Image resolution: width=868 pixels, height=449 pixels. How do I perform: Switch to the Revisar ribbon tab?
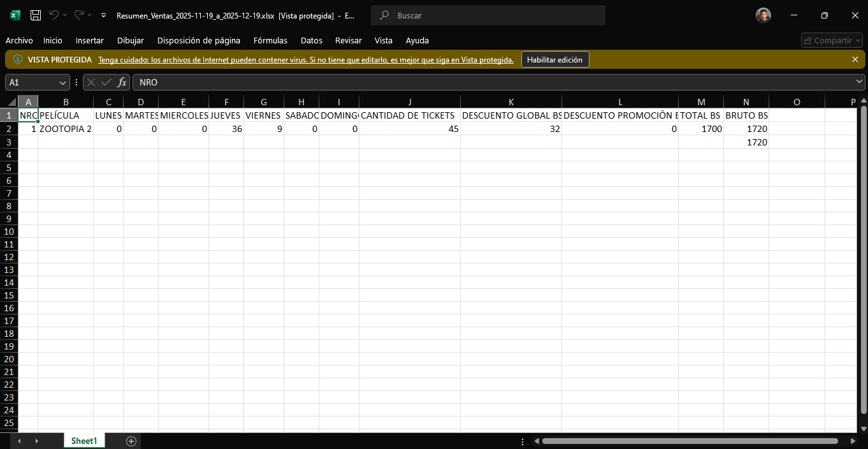click(x=348, y=40)
